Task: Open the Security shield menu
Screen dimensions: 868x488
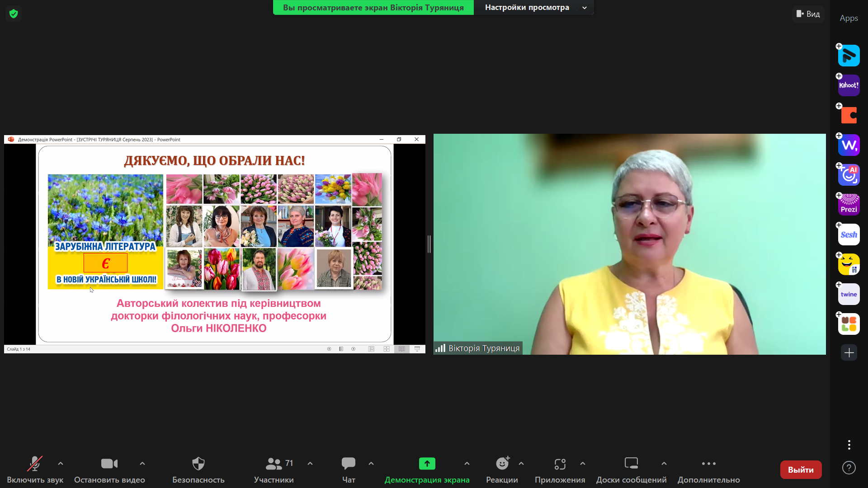Action: point(198,469)
